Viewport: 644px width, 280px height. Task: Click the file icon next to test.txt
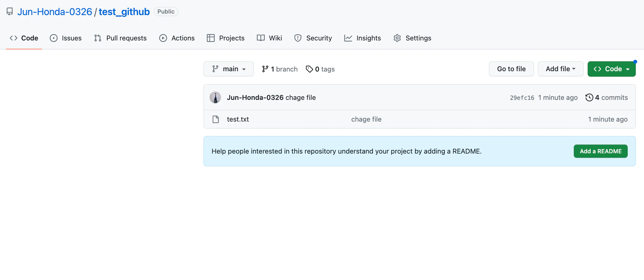coord(216,119)
